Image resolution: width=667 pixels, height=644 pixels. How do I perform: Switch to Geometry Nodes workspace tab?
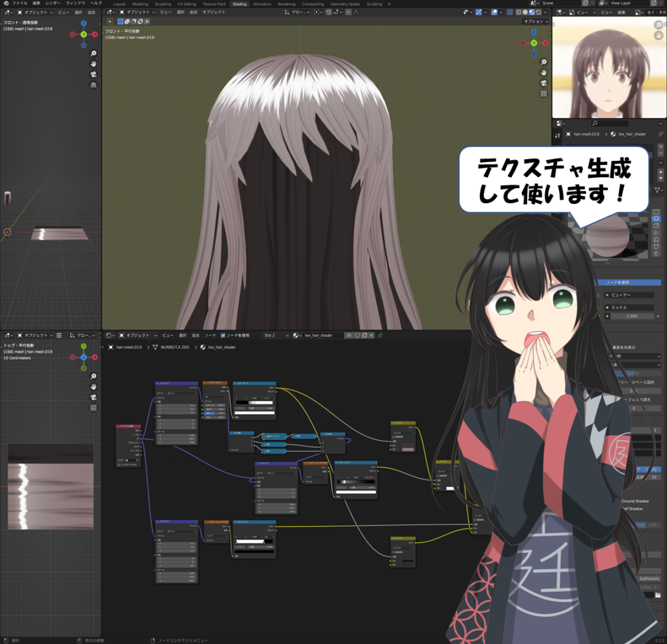(345, 4)
